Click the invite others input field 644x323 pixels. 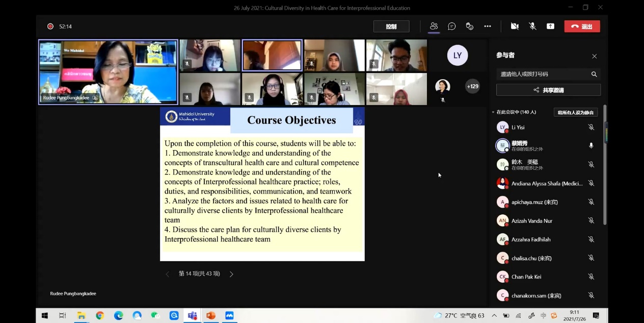(x=543, y=74)
